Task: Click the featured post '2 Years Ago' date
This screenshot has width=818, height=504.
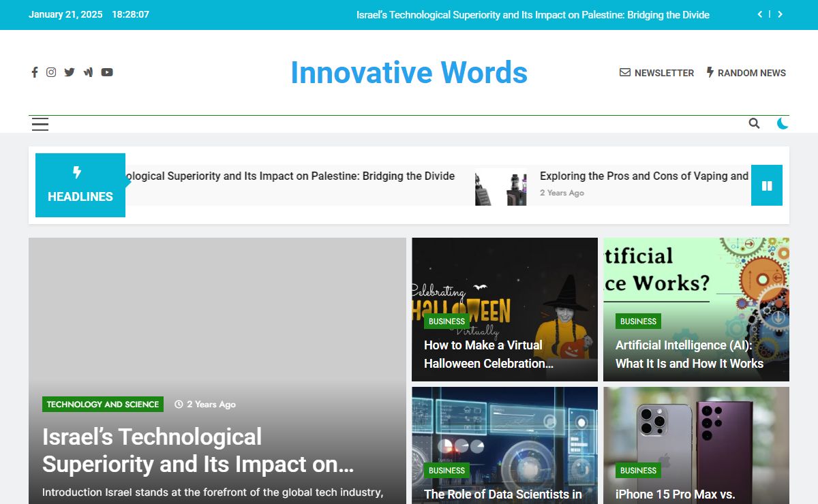Action: (205, 405)
